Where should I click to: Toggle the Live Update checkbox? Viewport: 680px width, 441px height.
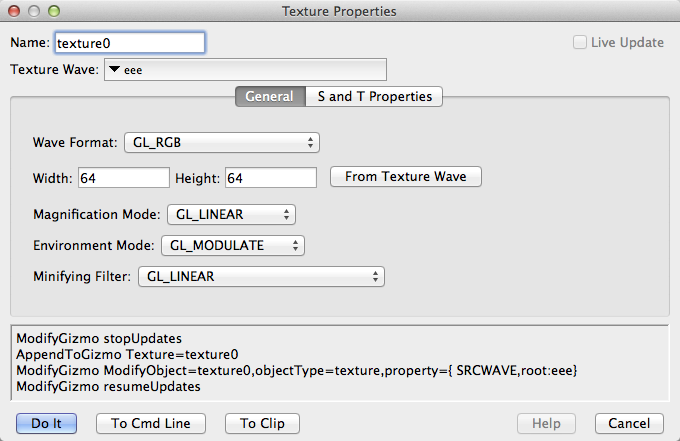580,43
